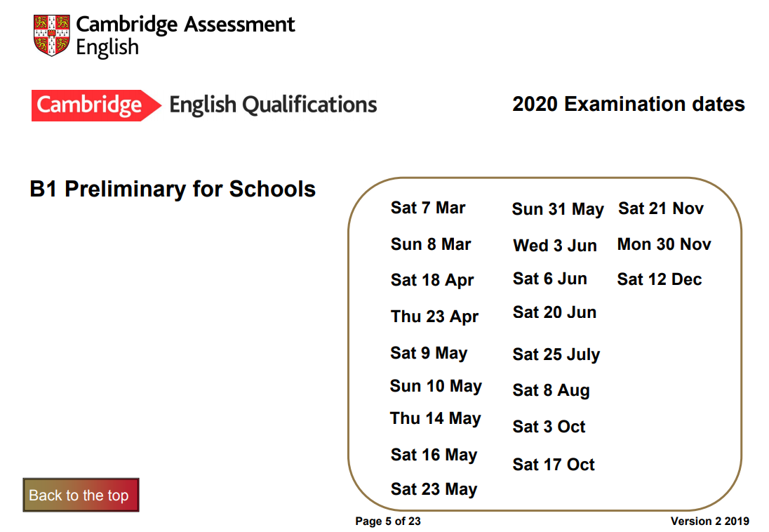Click the Thu 23 Apr date entry
The height and width of the screenshot is (532, 769).
pos(434,317)
